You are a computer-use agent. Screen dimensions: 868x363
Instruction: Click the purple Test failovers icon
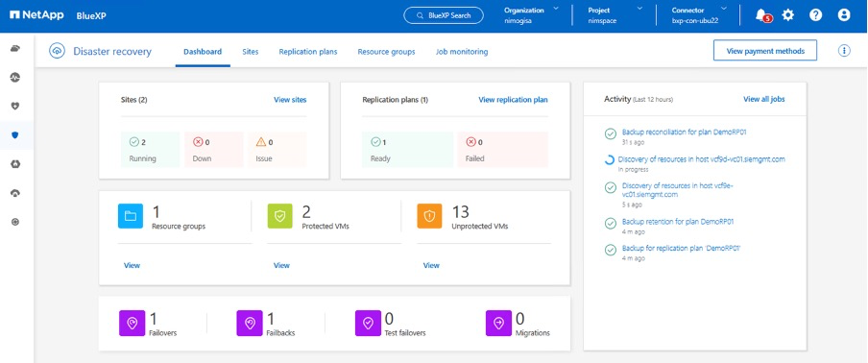pyautogui.click(x=368, y=324)
